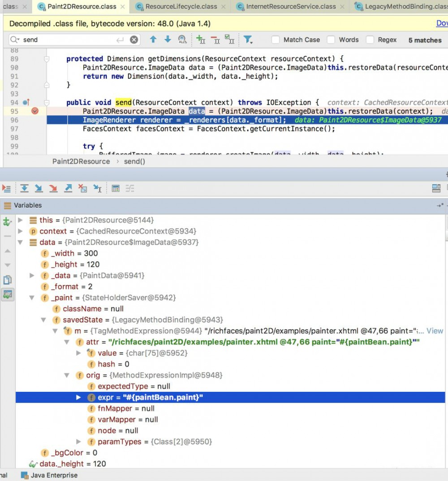This screenshot has width=448, height=481.
Task: Clear the search field with the X button
Action: (134, 40)
